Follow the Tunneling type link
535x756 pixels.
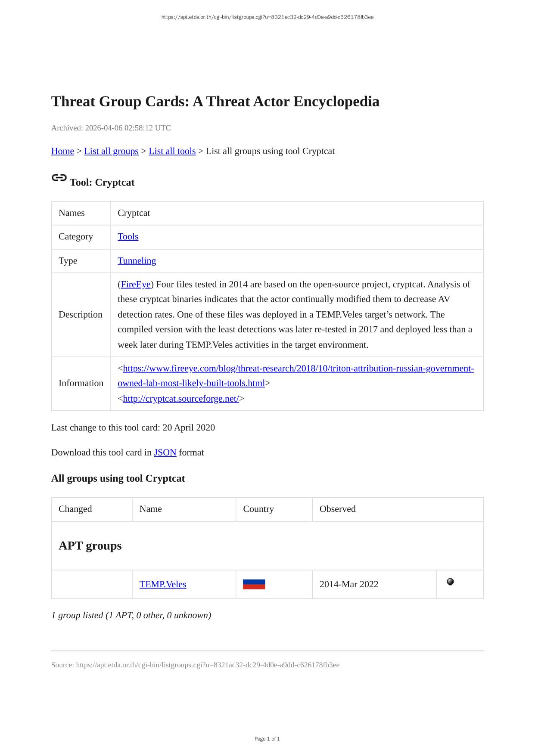(137, 261)
